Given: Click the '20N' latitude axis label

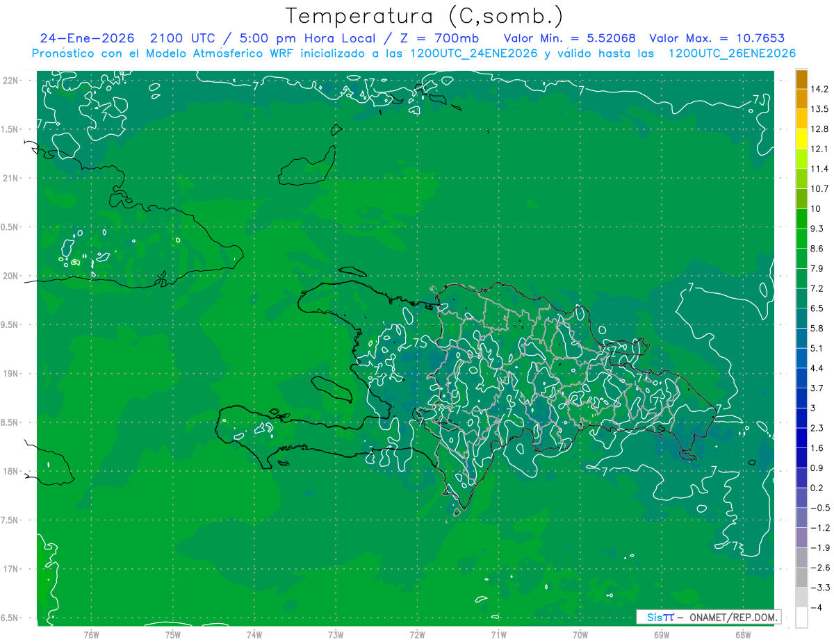Looking at the screenshot, I should click(x=10, y=276).
